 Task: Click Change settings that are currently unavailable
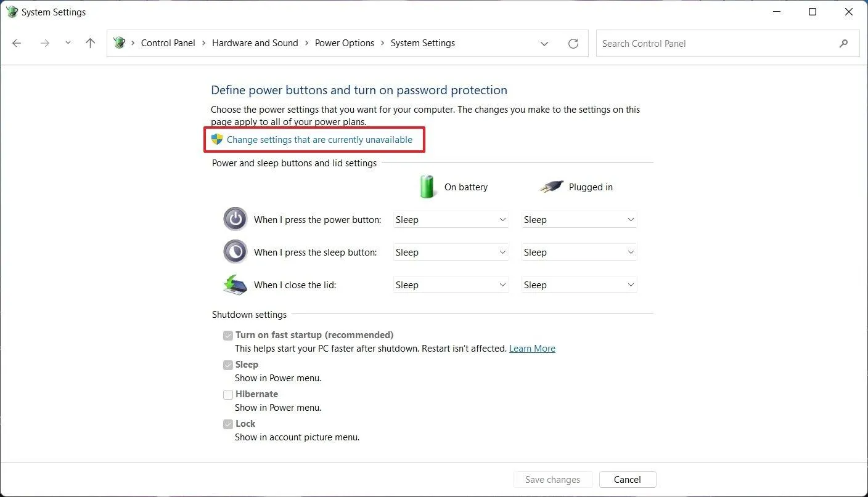[x=319, y=140]
